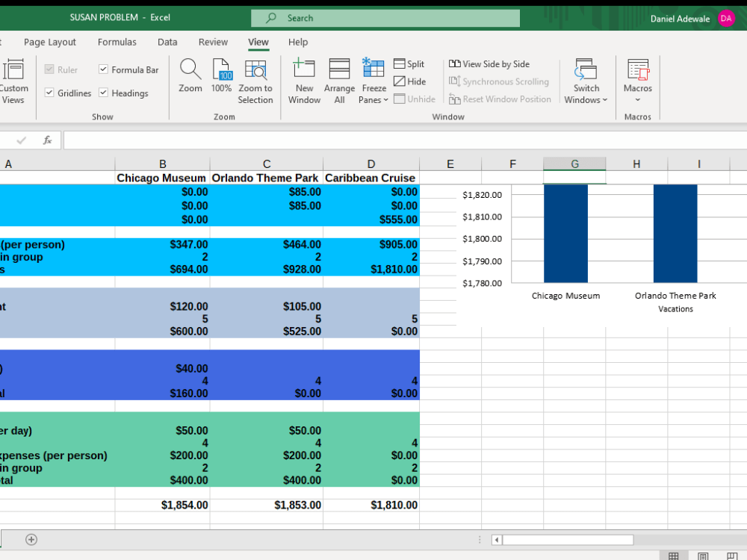
Task: Click the insert function fx icon
Action: [47, 140]
